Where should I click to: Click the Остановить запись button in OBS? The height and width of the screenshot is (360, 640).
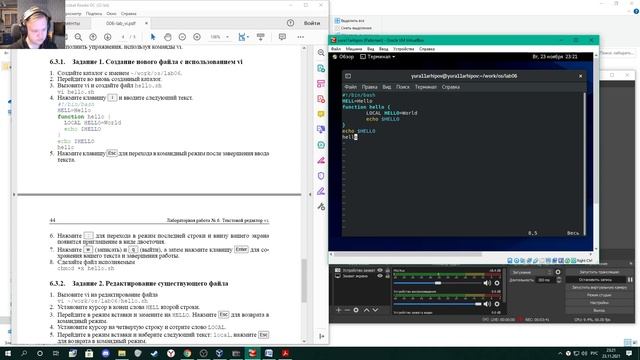[x=596, y=280]
